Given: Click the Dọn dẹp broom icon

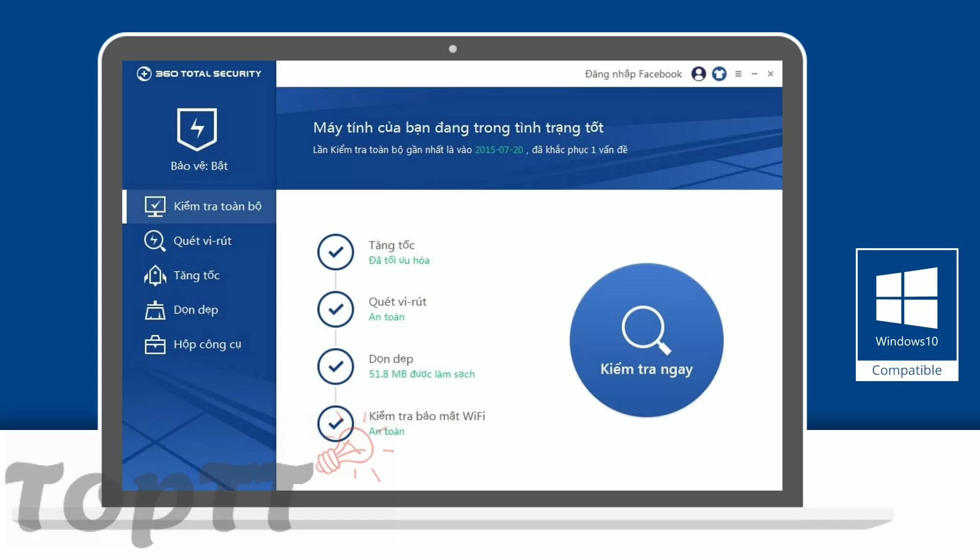Looking at the screenshot, I should click(155, 310).
